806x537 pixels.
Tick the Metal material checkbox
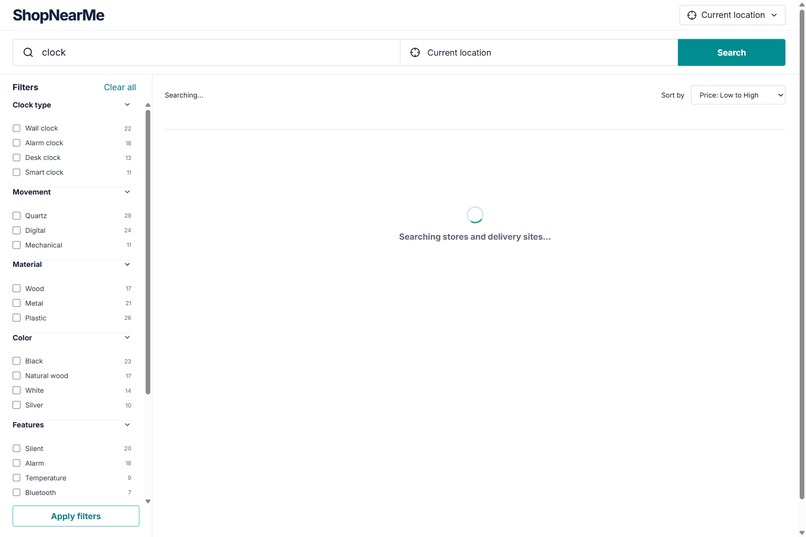[x=16, y=303]
